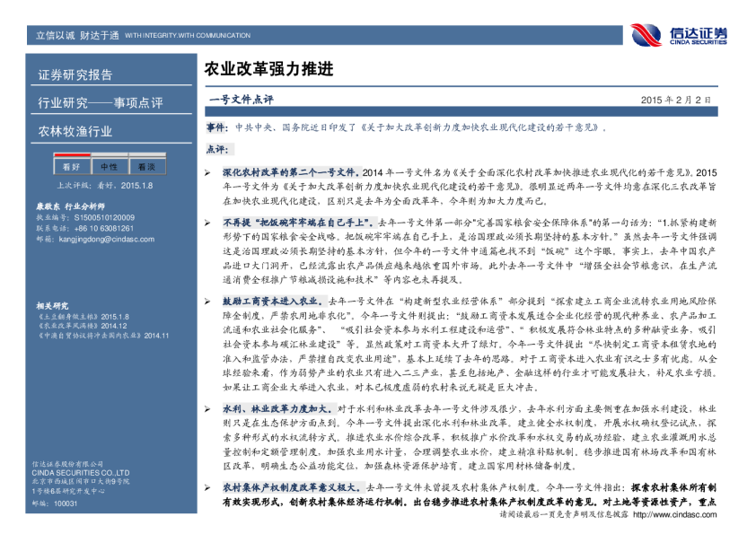The width and height of the screenshot is (756, 534).
Task: Click arrow bullet beside 不再提"把饭碗牢牢端在自己手上"
Action: coord(207,219)
